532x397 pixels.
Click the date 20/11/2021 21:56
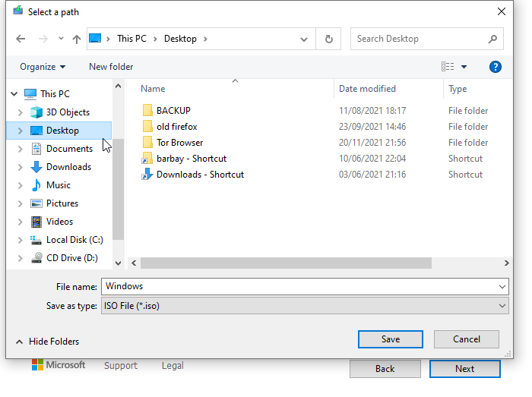(x=372, y=143)
